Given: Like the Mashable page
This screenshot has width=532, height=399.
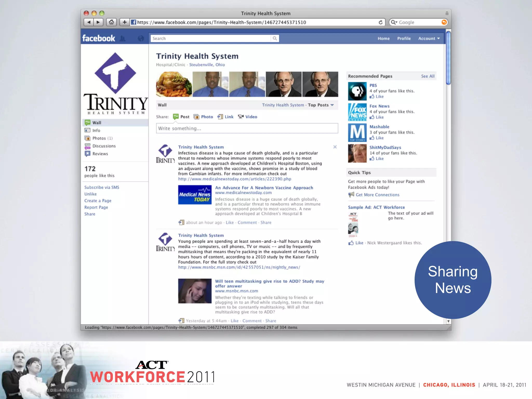Looking at the screenshot, I should [x=377, y=138].
